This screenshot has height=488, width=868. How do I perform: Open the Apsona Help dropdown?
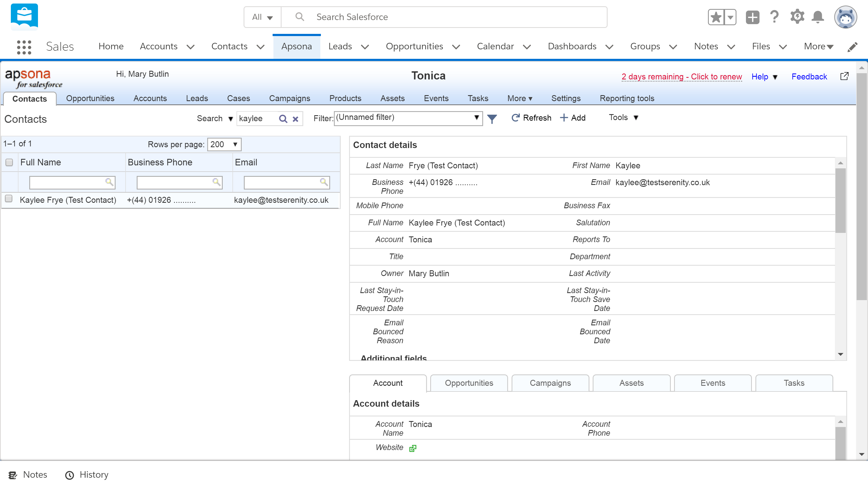pyautogui.click(x=764, y=77)
